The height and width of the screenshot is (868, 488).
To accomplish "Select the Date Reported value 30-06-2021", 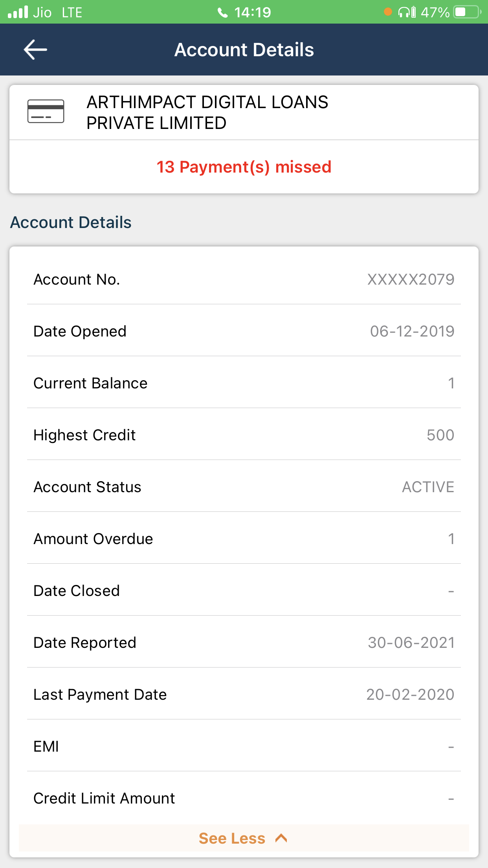I will coord(411,643).
